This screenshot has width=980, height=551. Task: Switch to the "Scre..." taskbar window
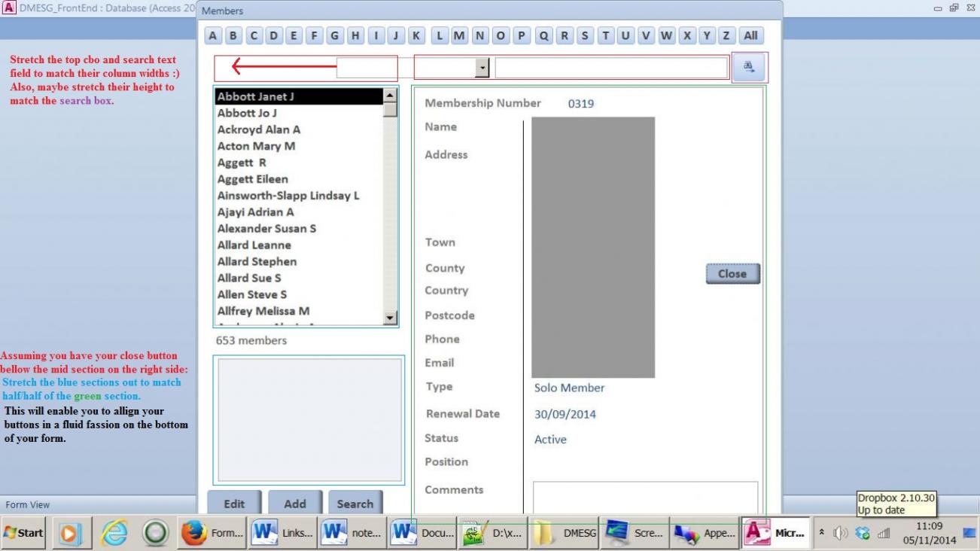coord(633,533)
